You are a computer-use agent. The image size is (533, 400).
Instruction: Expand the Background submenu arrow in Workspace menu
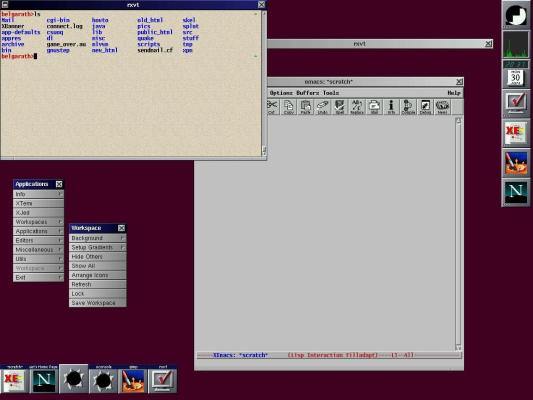(122, 238)
